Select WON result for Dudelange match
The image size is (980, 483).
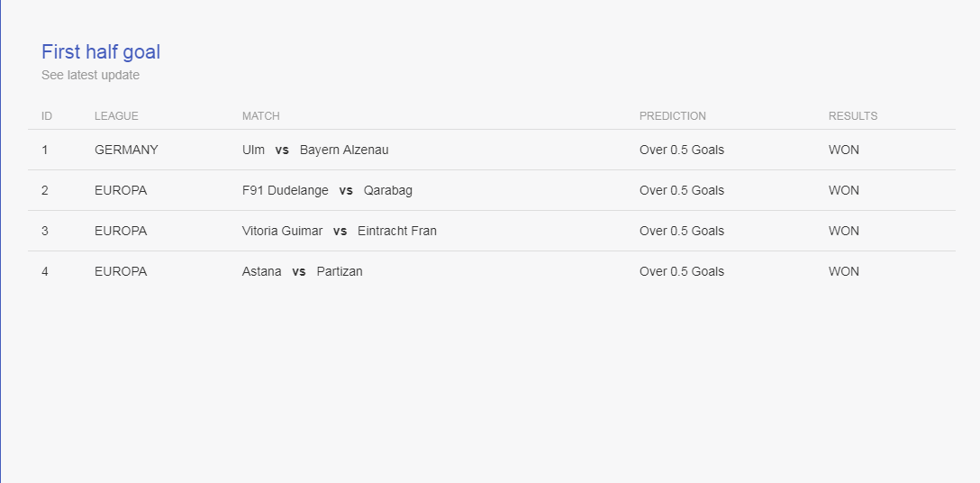click(844, 190)
